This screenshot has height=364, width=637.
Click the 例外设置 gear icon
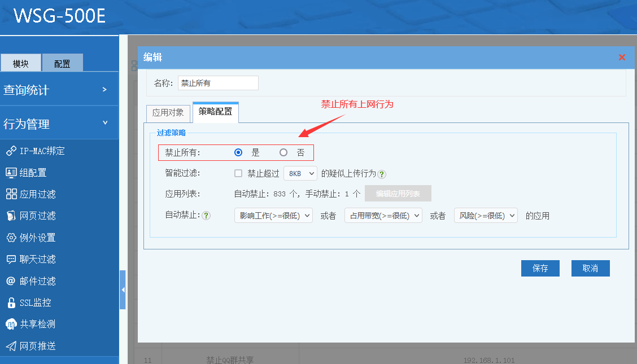point(11,238)
